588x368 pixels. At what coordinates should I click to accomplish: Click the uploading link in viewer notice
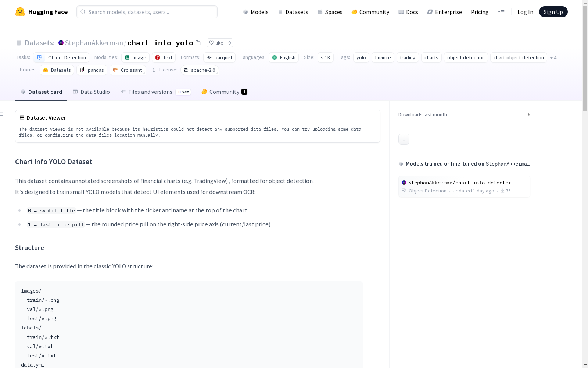coord(324,129)
